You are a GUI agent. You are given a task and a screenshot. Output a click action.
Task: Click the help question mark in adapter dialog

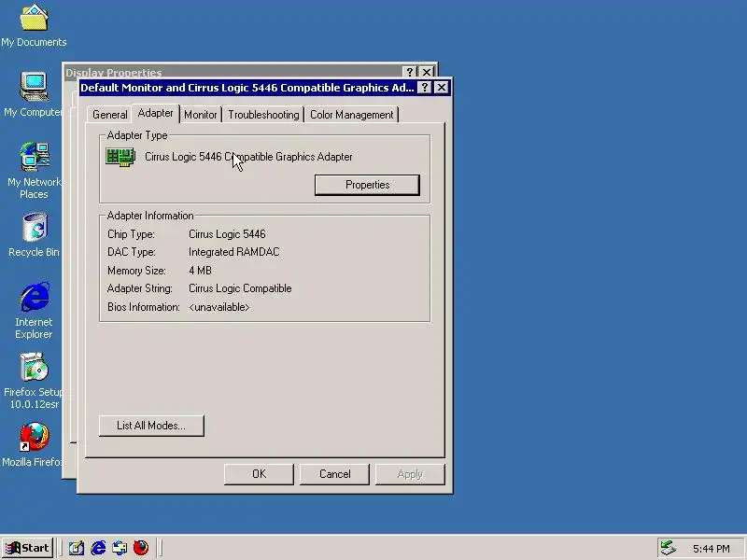pos(424,88)
